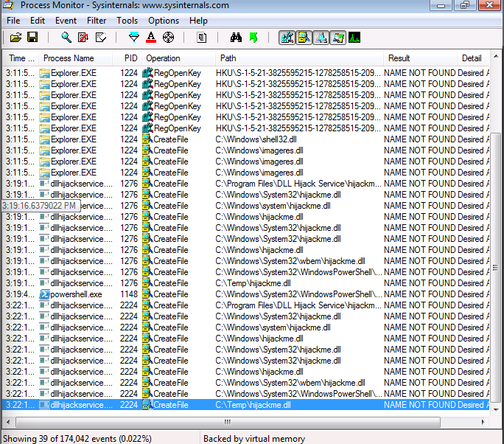Sort by the Path column header
504x444 pixels.
pos(299,58)
